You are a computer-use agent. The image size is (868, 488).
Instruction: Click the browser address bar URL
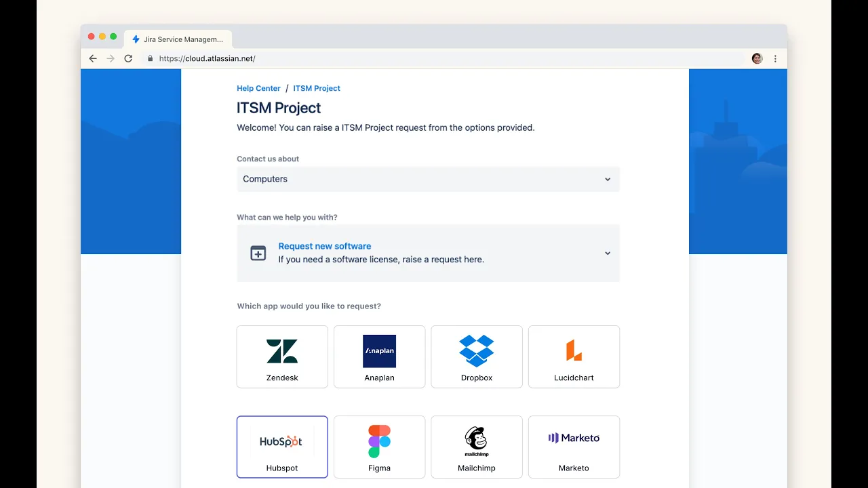(x=207, y=59)
